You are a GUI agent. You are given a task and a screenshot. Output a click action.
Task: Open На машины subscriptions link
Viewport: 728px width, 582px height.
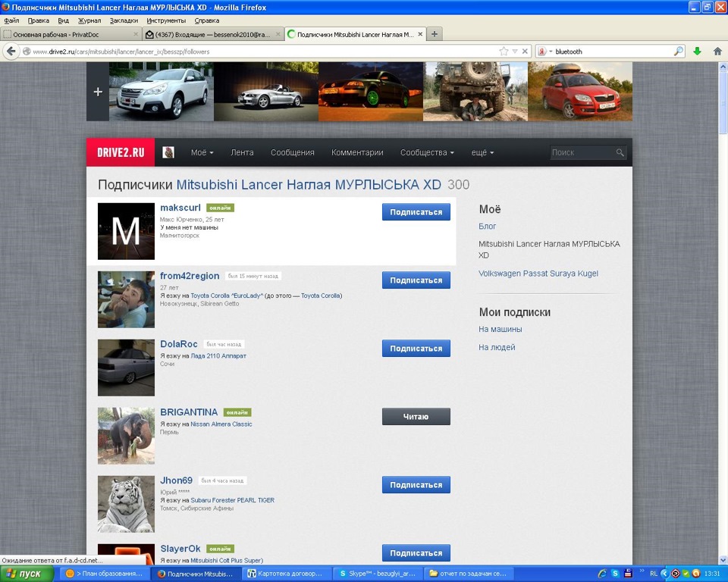click(500, 329)
